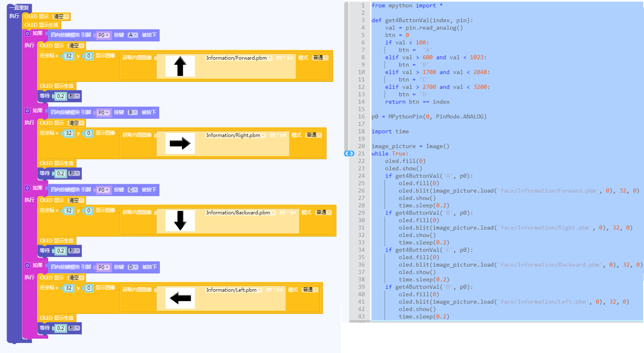Image resolution: width=644 pixels, height=353 pixels.
Task: Open the seconds unit dropdown on the last wait block
Action: [x=74, y=328]
